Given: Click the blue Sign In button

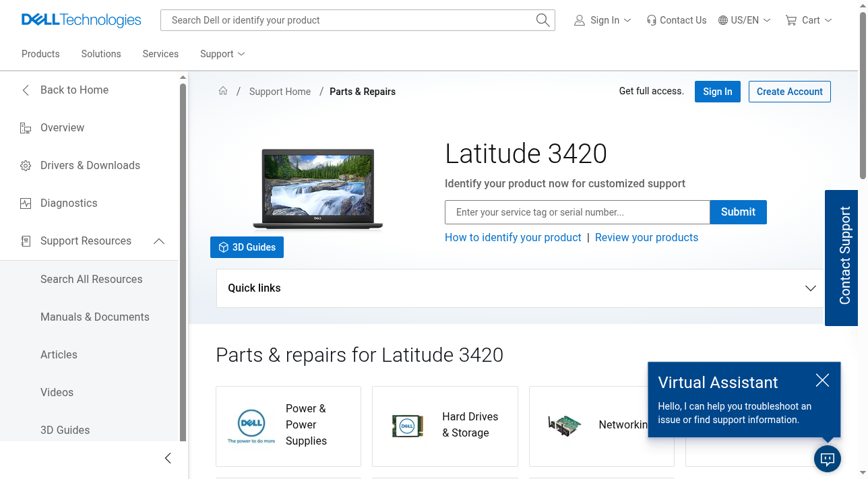Looking at the screenshot, I should pyautogui.click(x=718, y=92).
